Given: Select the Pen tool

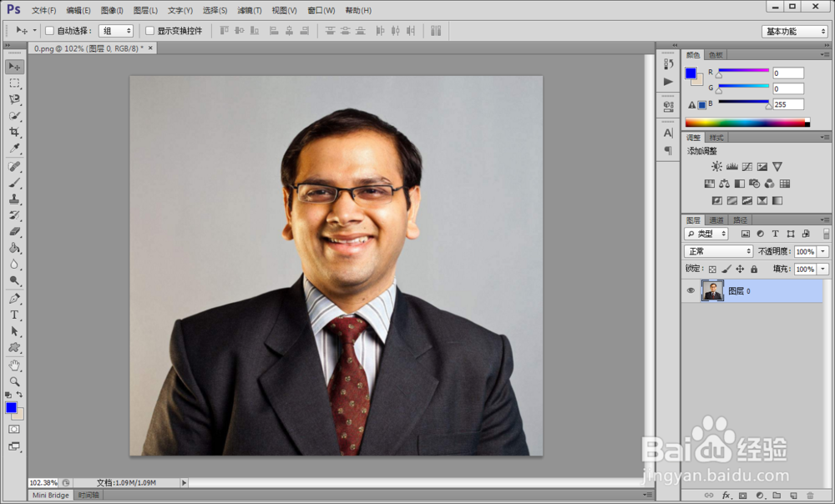Looking at the screenshot, I should coord(14,299).
